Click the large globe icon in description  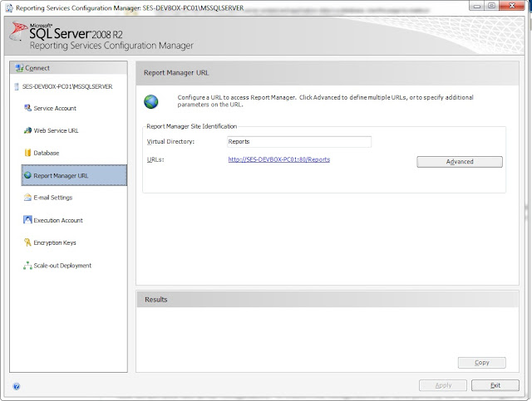click(151, 101)
